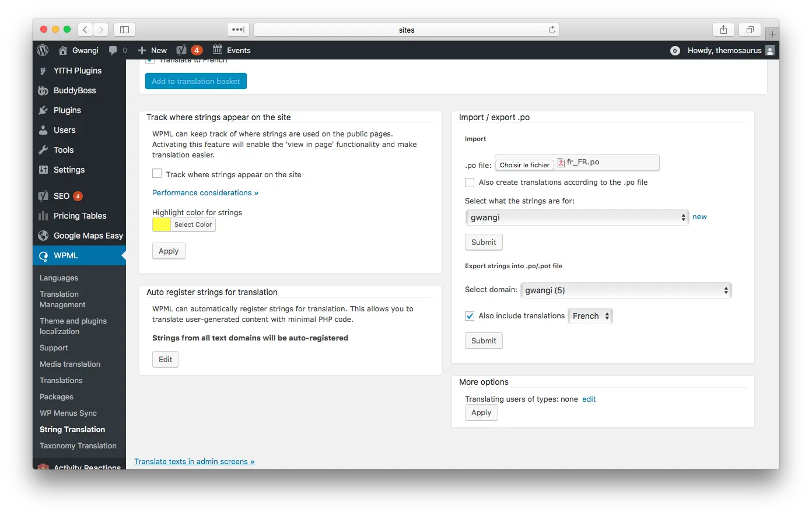Open YITH Plugins sidebar icon
The height and width of the screenshot is (516, 812).
(x=43, y=71)
